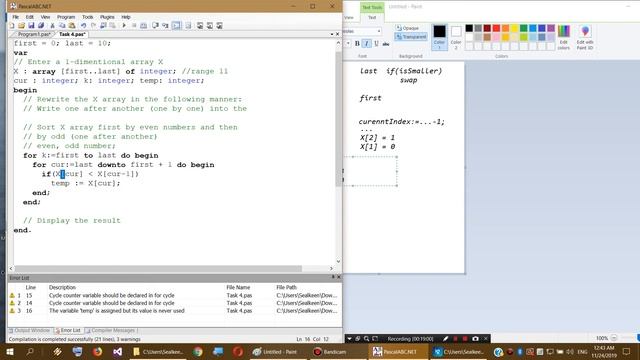Click the Copy icon in PascalABC toolbar
The image size is (640, 360).
point(62,26)
